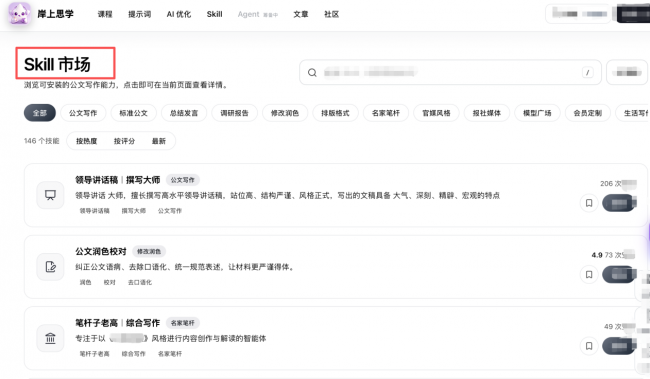Filter by 总结发言 category

click(x=184, y=113)
